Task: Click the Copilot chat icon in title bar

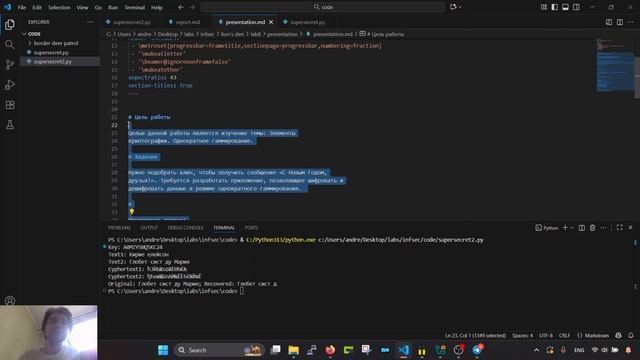Action: click(453, 7)
